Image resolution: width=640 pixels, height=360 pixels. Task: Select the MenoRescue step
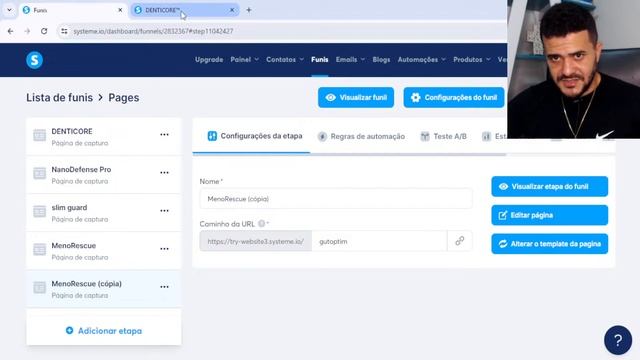coord(104,251)
